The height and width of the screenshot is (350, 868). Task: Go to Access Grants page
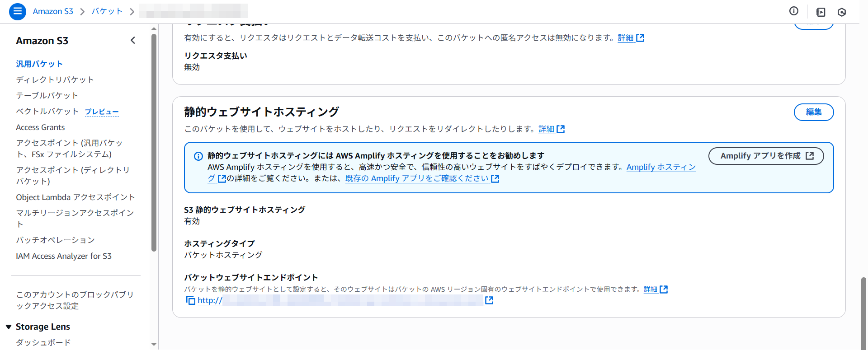coord(40,127)
